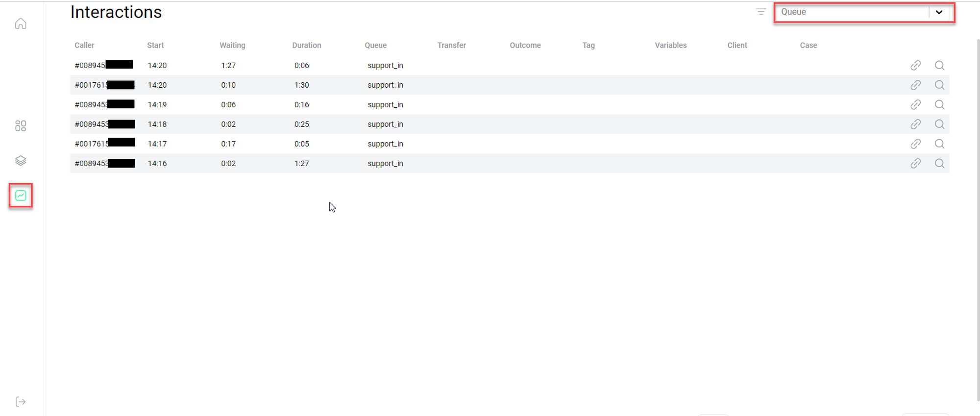
Task: Open magnifier details for 14:19 call
Action: click(939, 104)
